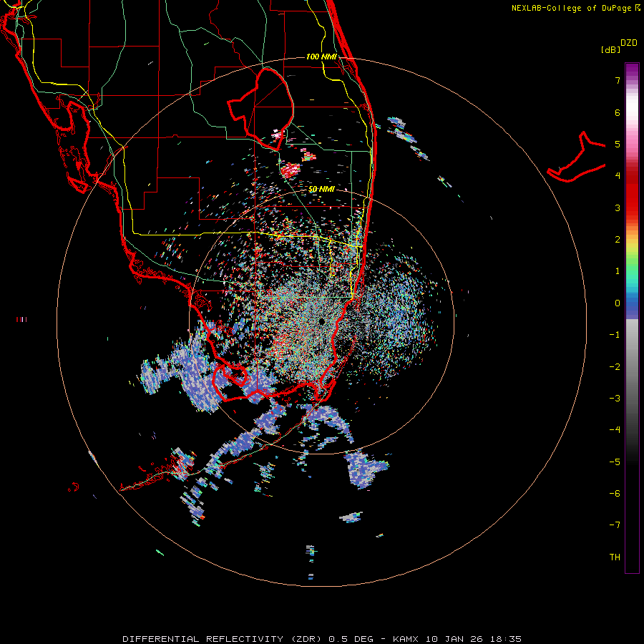The image size is (644, 644).
Task: Click the 3 value on color scale
Action: tap(618, 208)
